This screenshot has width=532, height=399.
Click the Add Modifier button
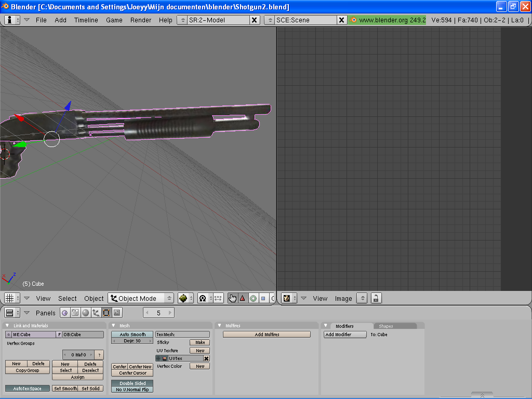pos(338,335)
